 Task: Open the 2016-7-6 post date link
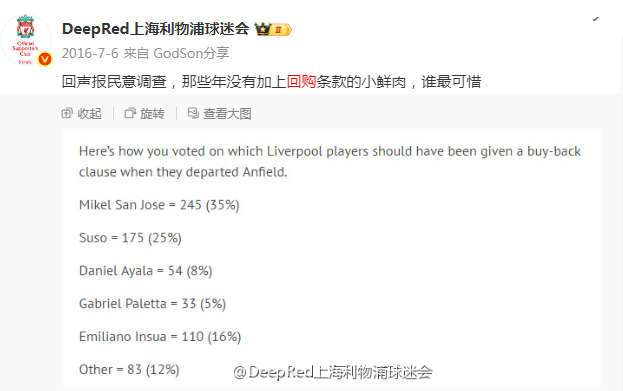[x=90, y=53]
